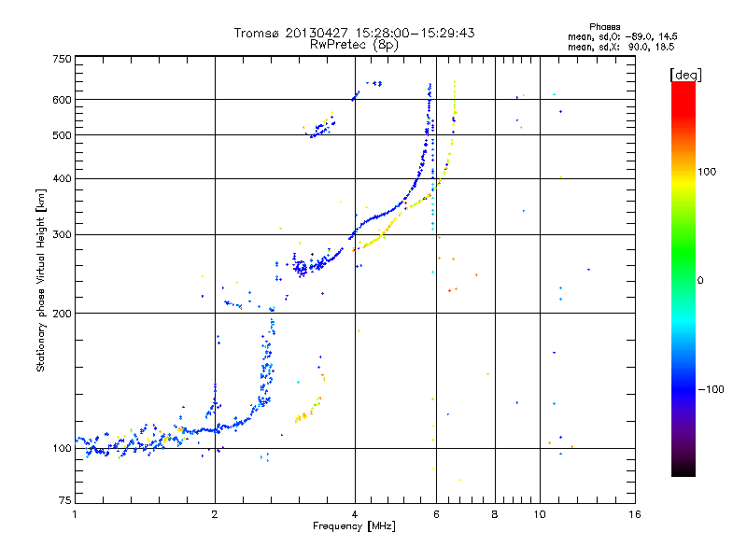Click the colorbar label '100'
Image resolution: width=747 pixels, height=560 pixels.
point(707,172)
